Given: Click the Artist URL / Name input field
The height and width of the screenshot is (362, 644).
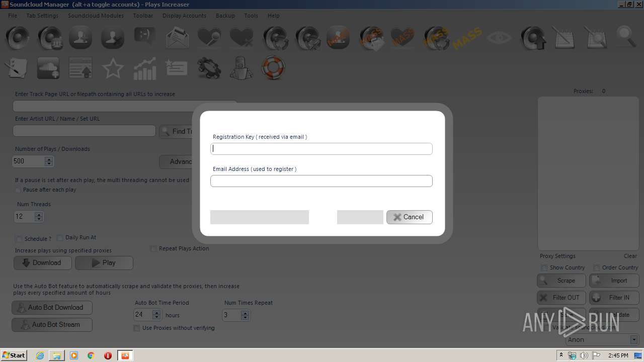Looking at the screenshot, I should [x=85, y=131].
